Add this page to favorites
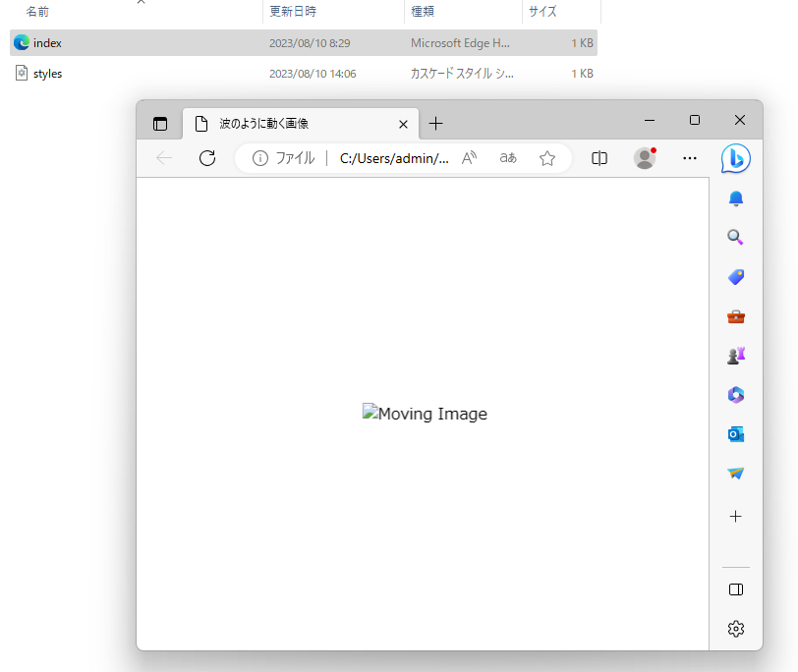This screenshot has width=798, height=672. 547,158
